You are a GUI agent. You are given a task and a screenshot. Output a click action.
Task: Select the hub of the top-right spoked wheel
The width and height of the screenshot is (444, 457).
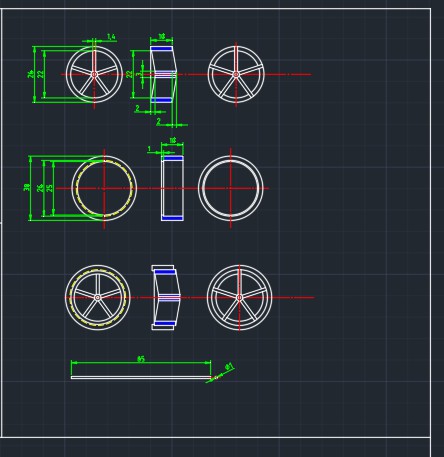coord(236,74)
